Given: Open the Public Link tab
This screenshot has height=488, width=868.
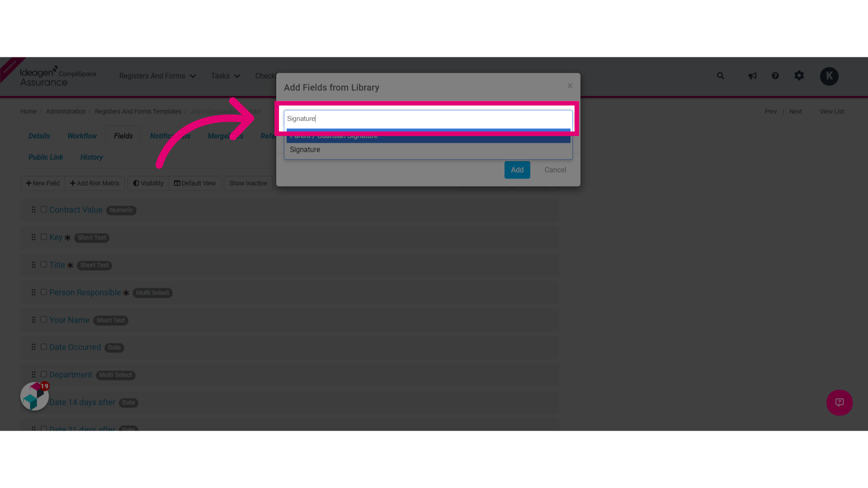Looking at the screenshot, I should [46, 157].
